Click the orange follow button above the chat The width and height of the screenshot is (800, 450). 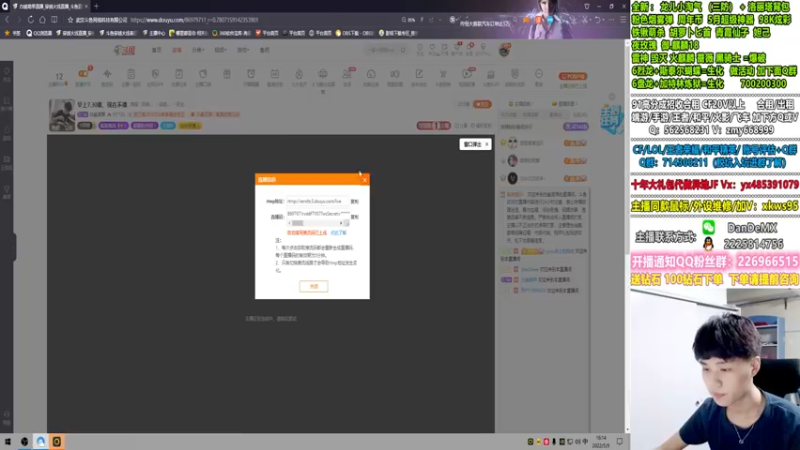click(x=482, y=104)
